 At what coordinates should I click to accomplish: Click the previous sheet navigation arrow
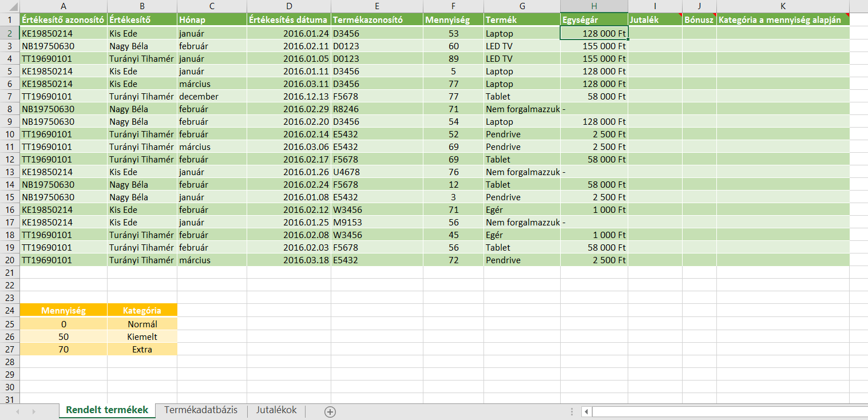(18, 411)
